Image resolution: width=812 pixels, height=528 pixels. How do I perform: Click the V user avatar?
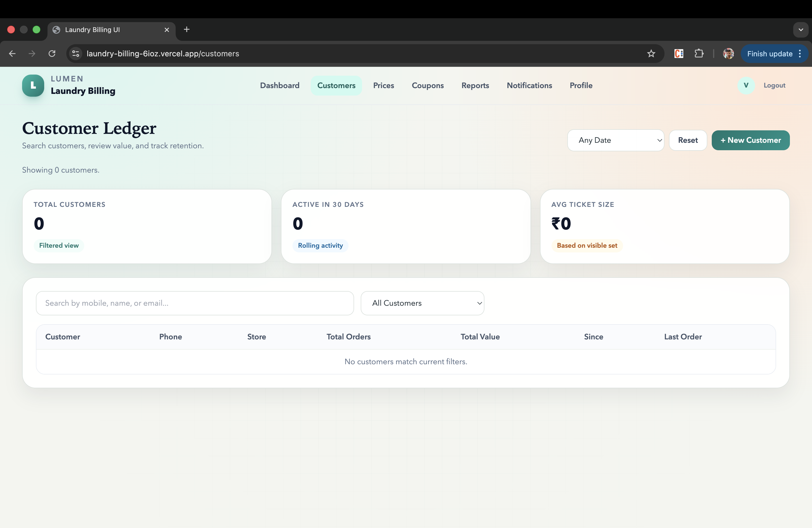(x=746, y=86)
